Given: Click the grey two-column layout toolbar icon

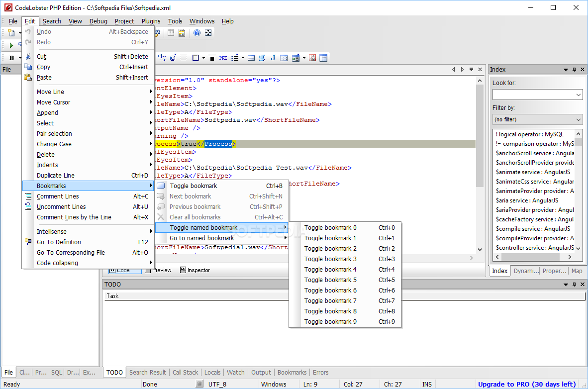Looking at the screenshot, I should [x=171, y=33].
